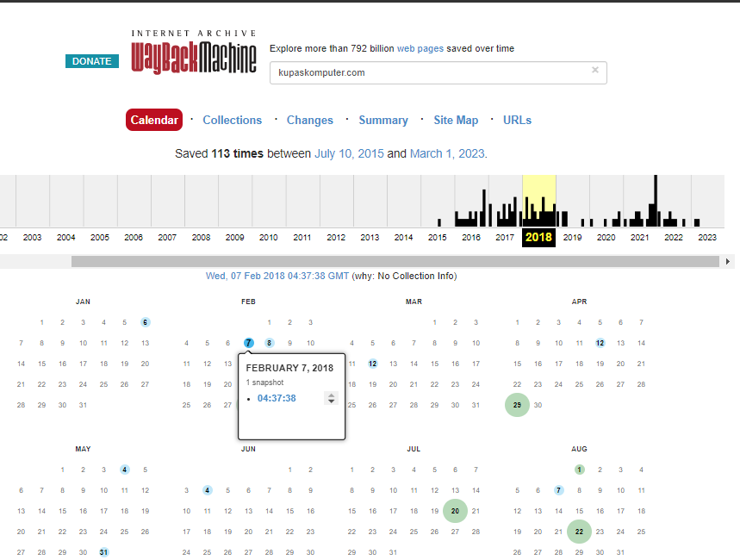Select the April 12 capture
The width and height of the screenshot is (740, 560).
tap(600, 343)
